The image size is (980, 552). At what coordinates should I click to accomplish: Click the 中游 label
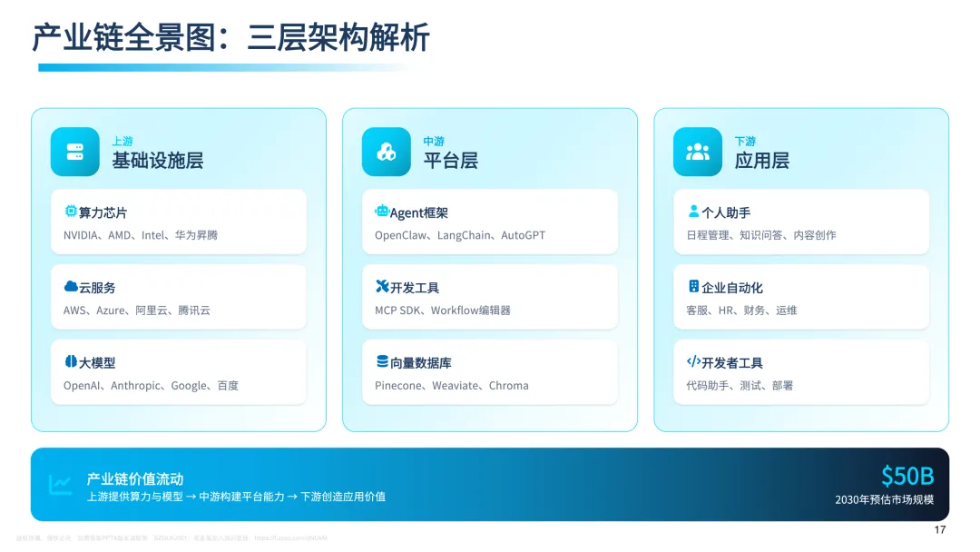pyautogui.click(x=434, y=142)
